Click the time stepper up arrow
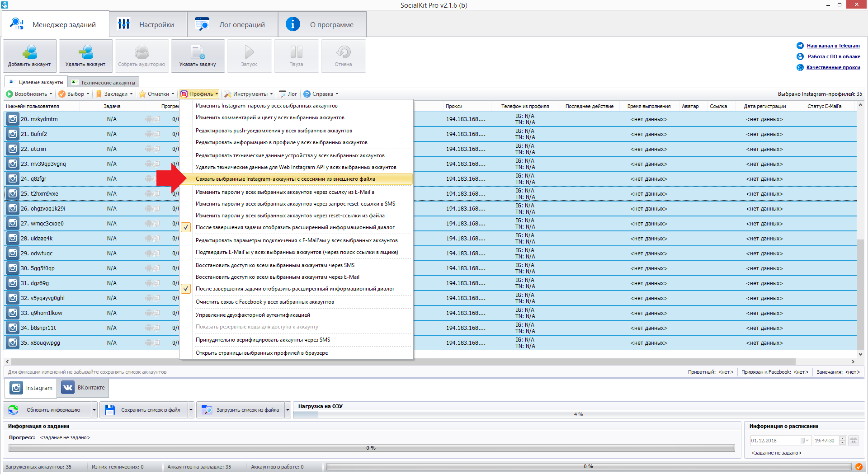Viewport: 868px width, 474px height. 842,438
